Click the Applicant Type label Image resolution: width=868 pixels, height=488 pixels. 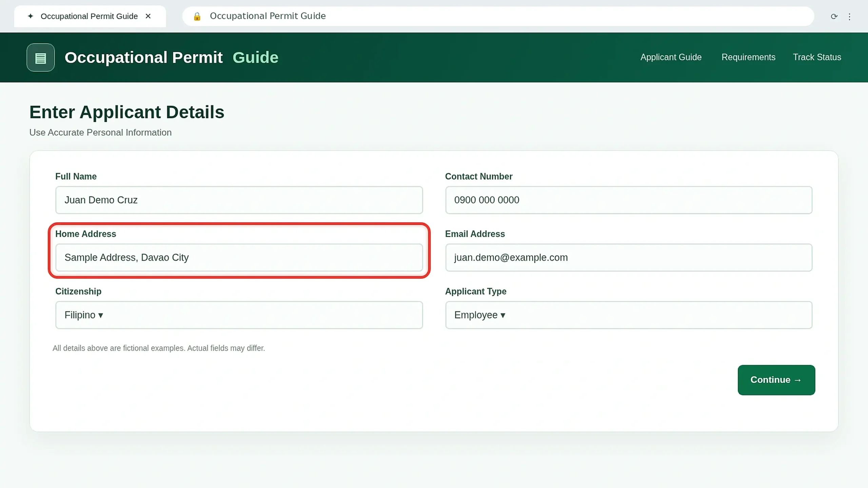[475, 291]
